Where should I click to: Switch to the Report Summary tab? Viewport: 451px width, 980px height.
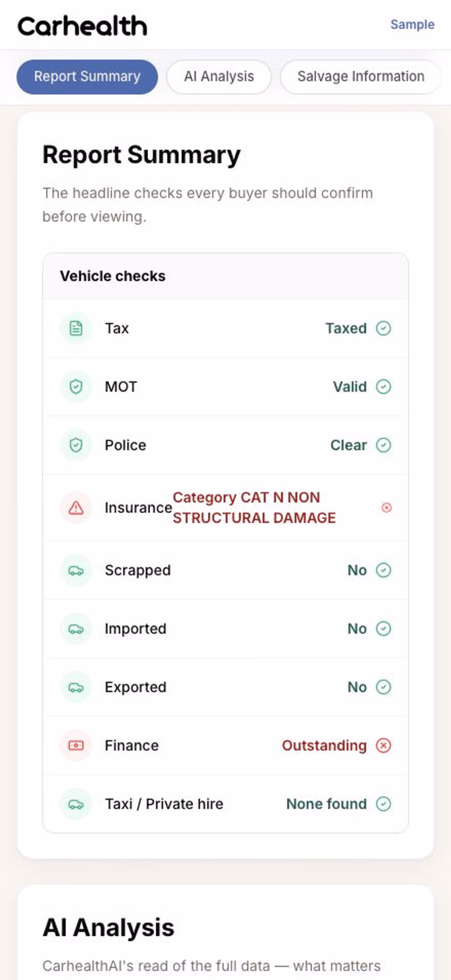pos(87,77)
